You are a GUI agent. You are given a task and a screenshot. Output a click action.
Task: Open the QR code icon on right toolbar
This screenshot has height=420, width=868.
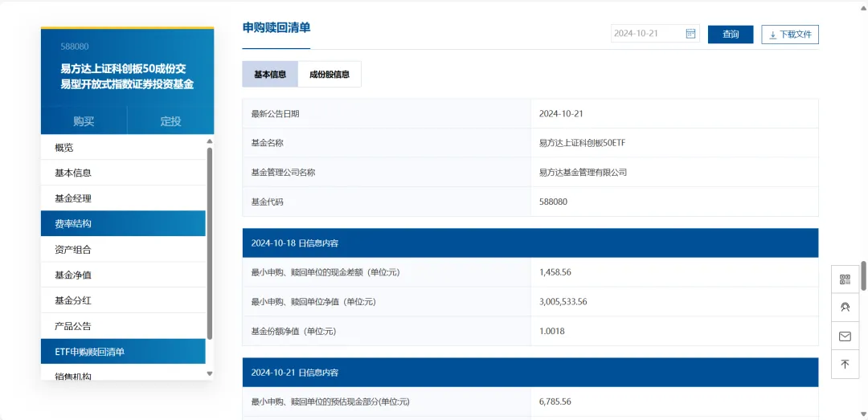point(845,279)
